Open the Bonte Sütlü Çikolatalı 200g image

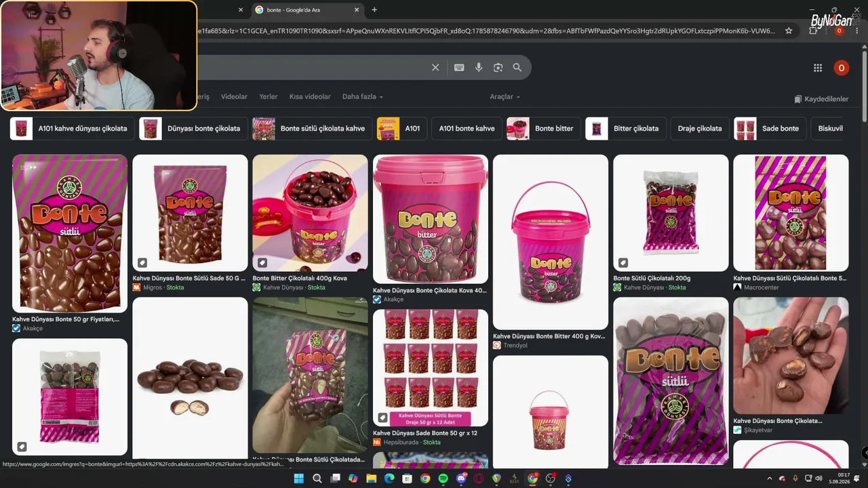671,213
